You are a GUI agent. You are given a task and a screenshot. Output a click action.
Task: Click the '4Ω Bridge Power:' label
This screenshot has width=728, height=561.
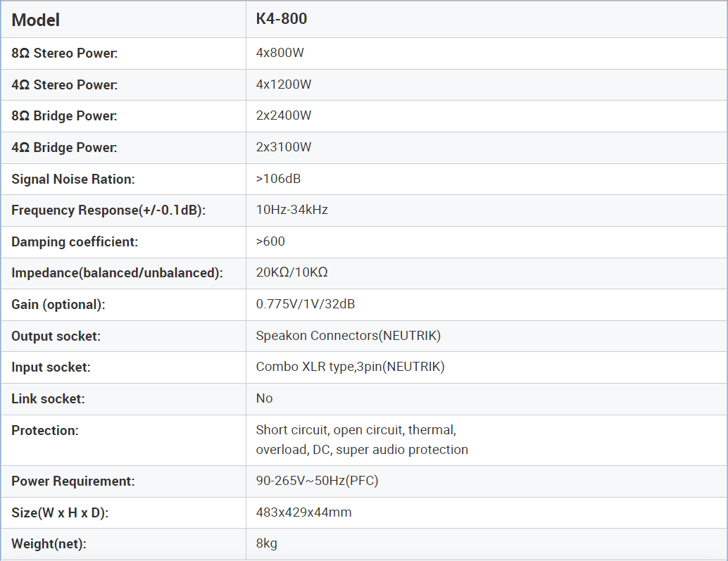tap(64, 148)
